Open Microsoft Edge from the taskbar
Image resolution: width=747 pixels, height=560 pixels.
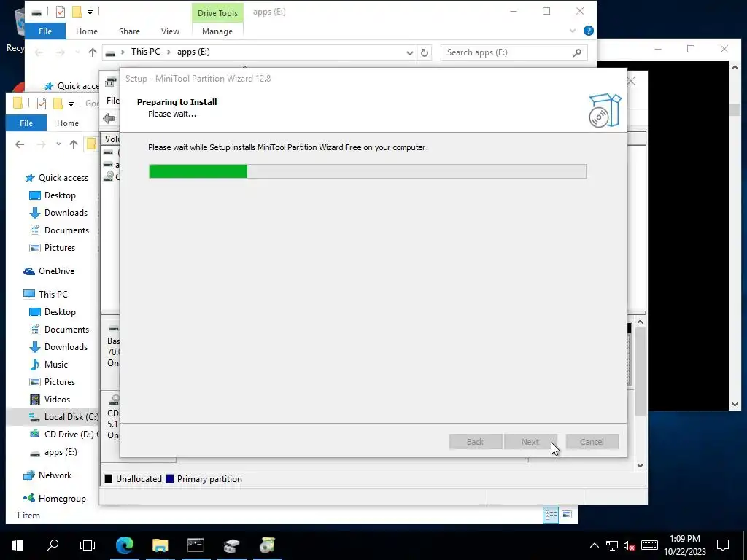pyautogui.click(x=124, y=545)
